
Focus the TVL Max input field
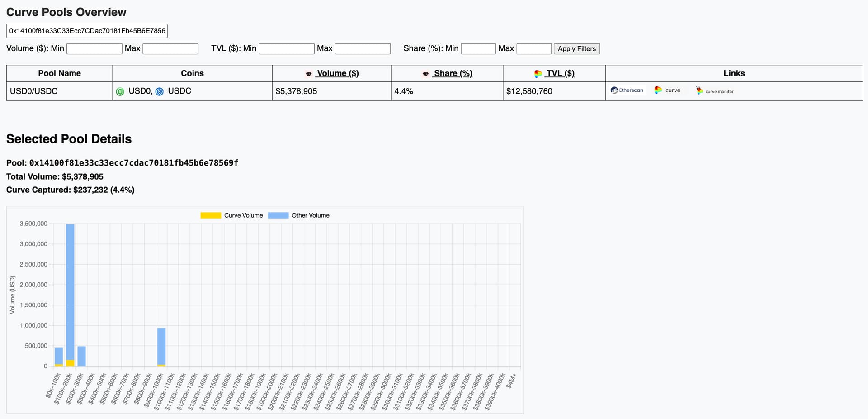pyautogui.click(x=363, y=49)
